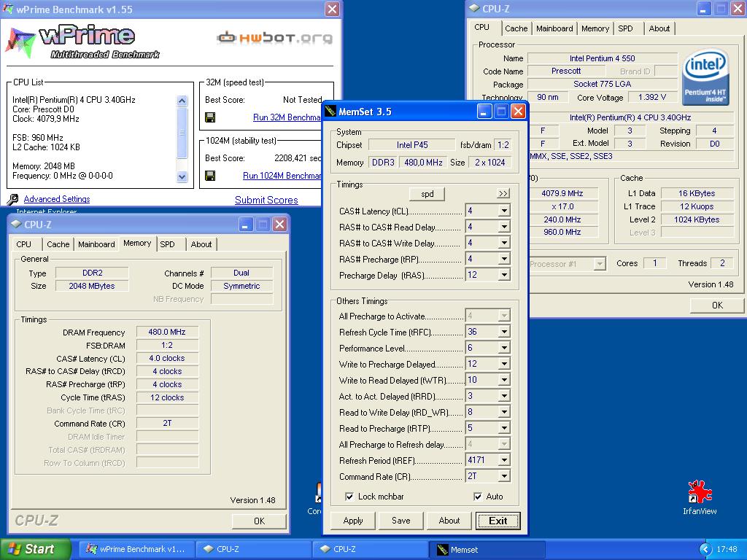Close the wPrime Benchmark window
Screen dimensions: 747x560
click(x=332, y=9)
